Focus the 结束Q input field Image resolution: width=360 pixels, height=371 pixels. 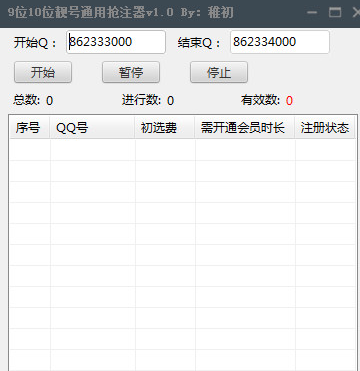[x=280, y=42]
